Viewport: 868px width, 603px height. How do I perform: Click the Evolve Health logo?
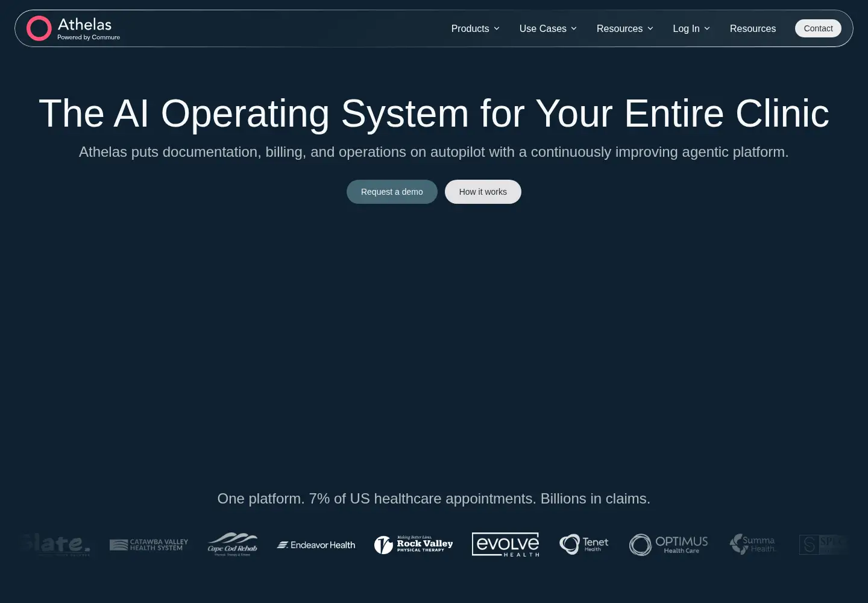[506, 545]
